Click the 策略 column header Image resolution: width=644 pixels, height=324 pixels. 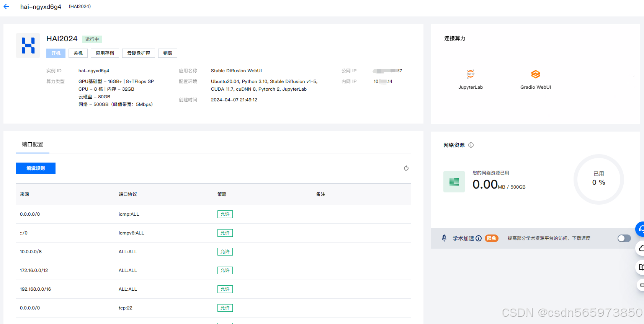[x=222, y=194]
